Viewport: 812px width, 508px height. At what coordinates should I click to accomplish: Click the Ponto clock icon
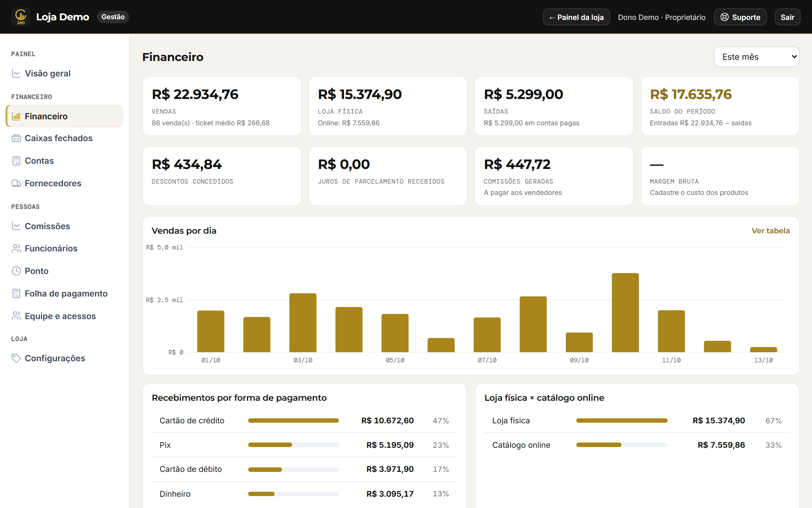coord(16,271)
